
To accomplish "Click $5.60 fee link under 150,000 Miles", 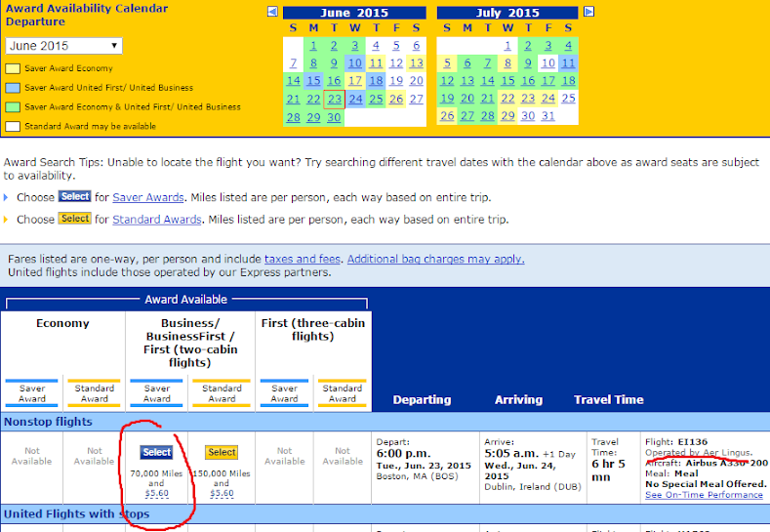I will [222, 493].
